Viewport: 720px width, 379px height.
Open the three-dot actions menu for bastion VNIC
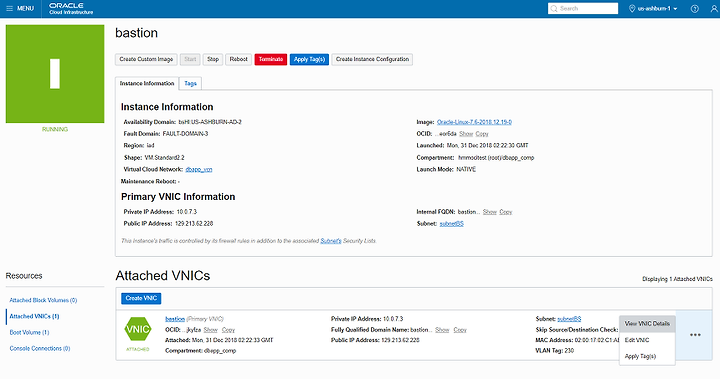click(x=695, y=335)
